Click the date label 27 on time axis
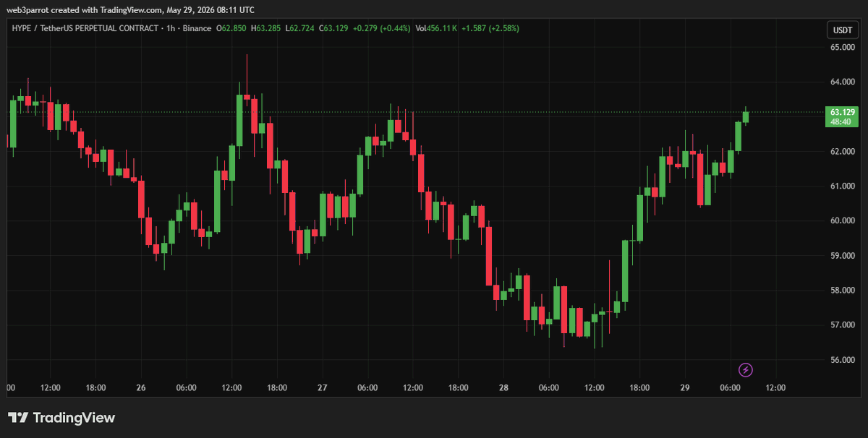 pos(323,387)
